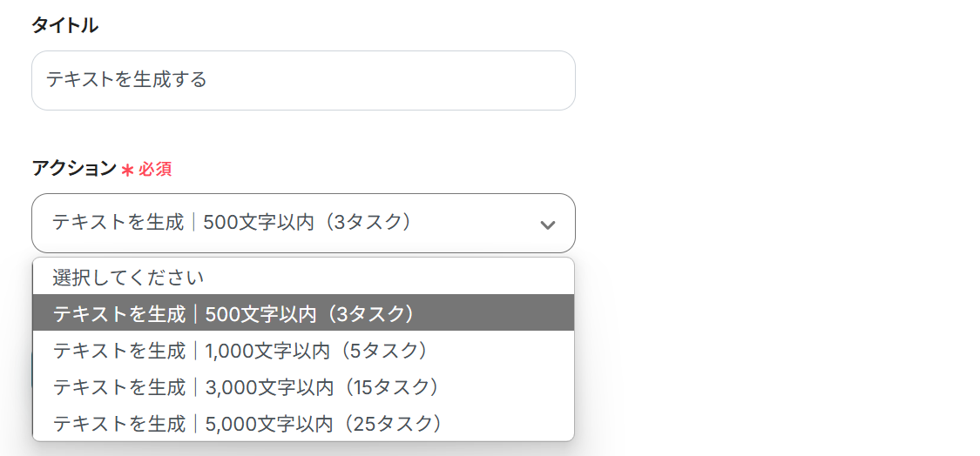Choose the 選択してください placeholder option

click(x=128, y=278)
